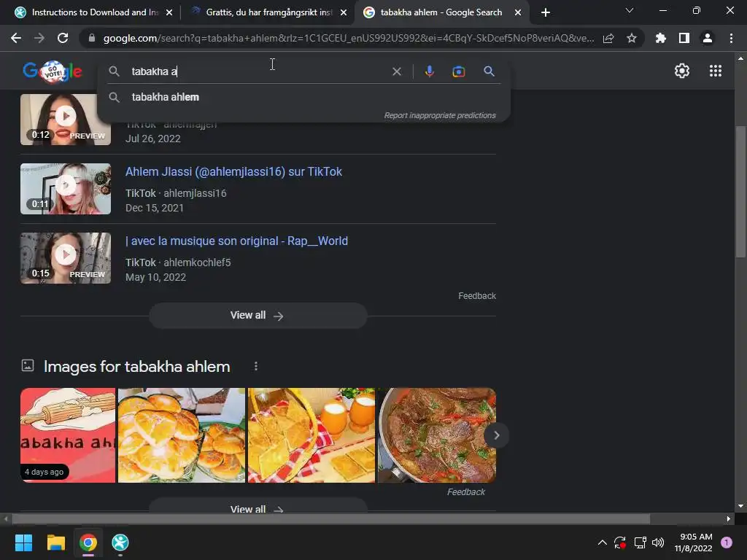This screenshot has width=747, height=560.
Task: Click the browser forward arrow
Action: point(39,38)
